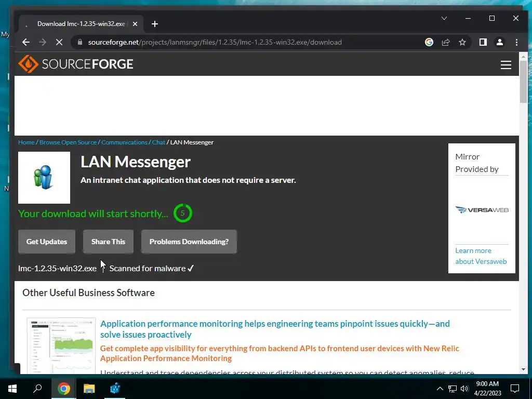This screenshot has width=532, height=399.
Task: Click the download countdown circle
Action: pyautogui.click(x=182, y=213)
